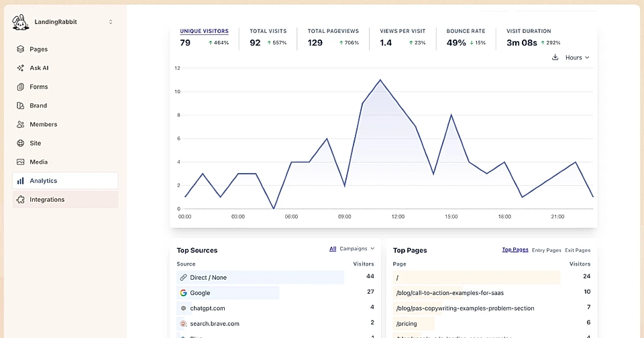Navigate to Brand settings
644x338 pixels.
(x=65, y=105)
